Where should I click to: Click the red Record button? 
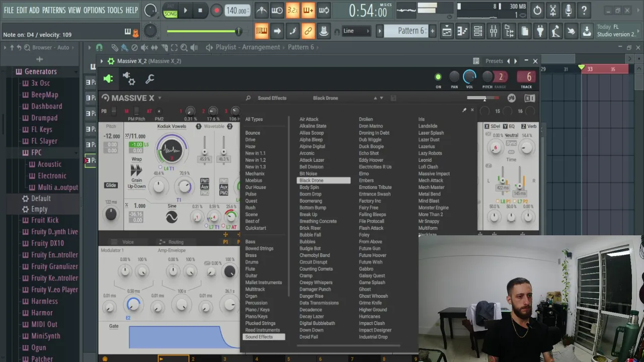pos(216,10)
